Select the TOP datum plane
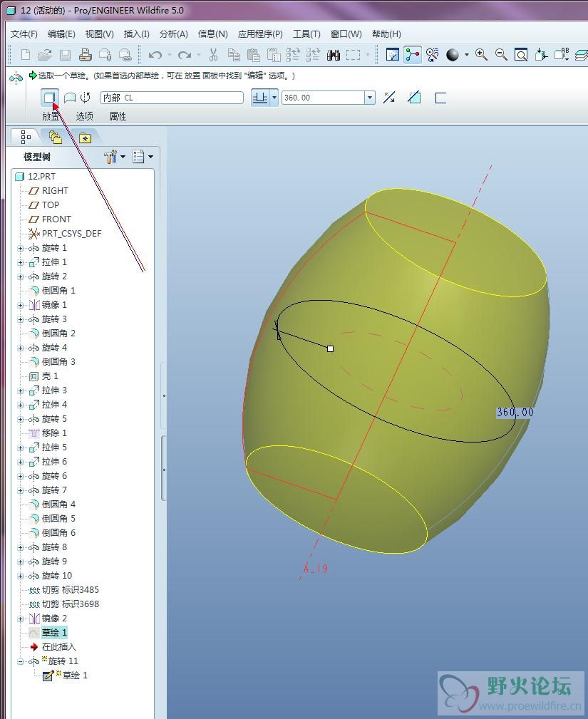The image size is (588, 719). [x=51, y=205]
